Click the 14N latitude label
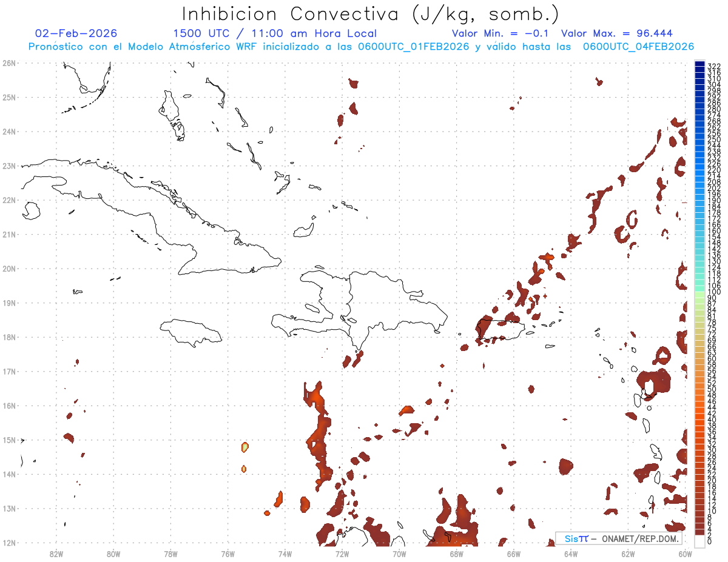 click(x=8, y=474)
